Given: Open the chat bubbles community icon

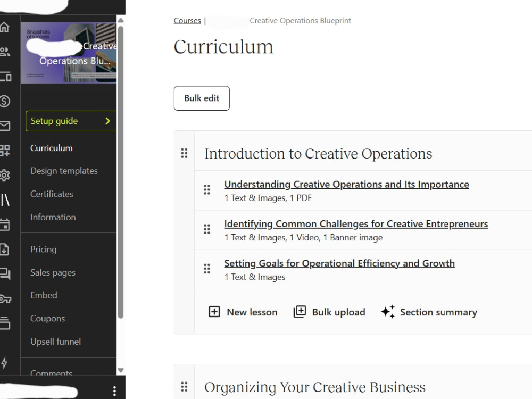Looking at the screenshot, I should [5, 273].
